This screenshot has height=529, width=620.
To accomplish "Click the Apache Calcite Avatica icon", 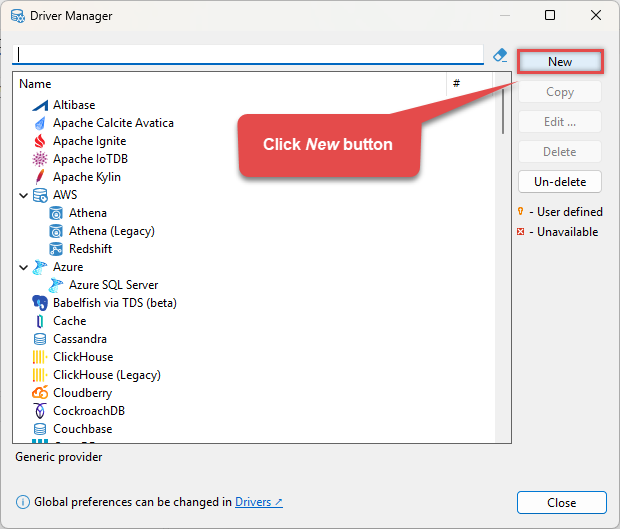I will click(x=40, y=123).
